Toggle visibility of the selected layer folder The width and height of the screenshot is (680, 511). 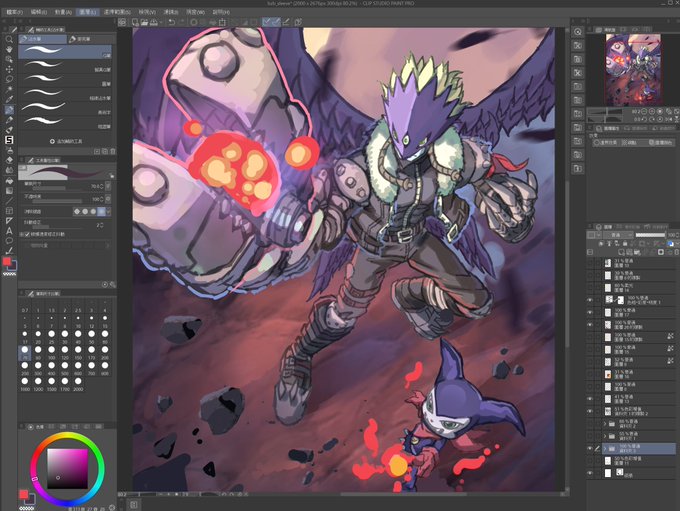click(590, 448)
